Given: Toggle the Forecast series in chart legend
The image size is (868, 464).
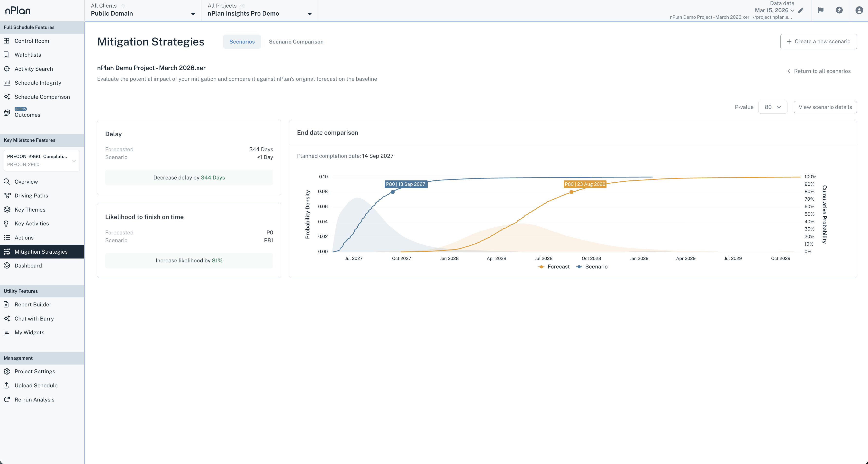Looking at the screenshot, I should (x=554, y=267).
